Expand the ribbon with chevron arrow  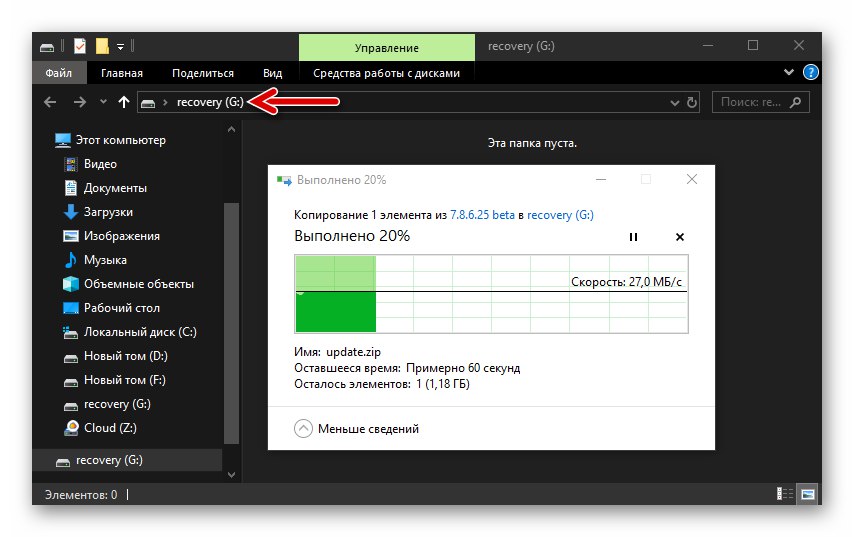point(788,72)
